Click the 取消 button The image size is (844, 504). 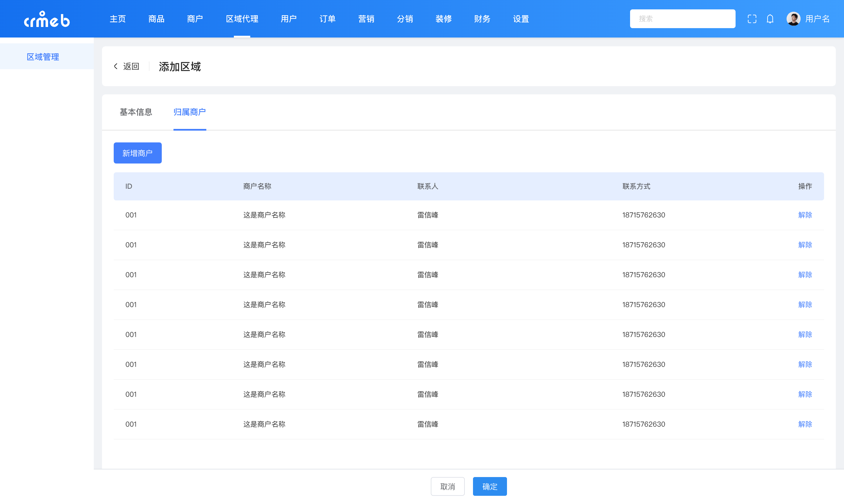pyautogui.click(x=448, y=486)
